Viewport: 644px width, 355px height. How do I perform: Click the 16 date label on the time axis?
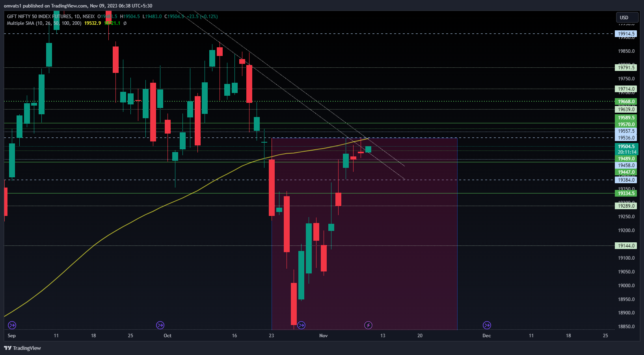235,336
